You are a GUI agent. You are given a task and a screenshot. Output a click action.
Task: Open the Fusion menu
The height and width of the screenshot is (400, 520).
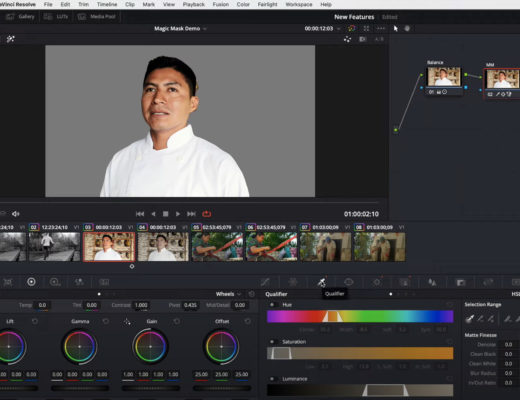click(x=221, y=4)
